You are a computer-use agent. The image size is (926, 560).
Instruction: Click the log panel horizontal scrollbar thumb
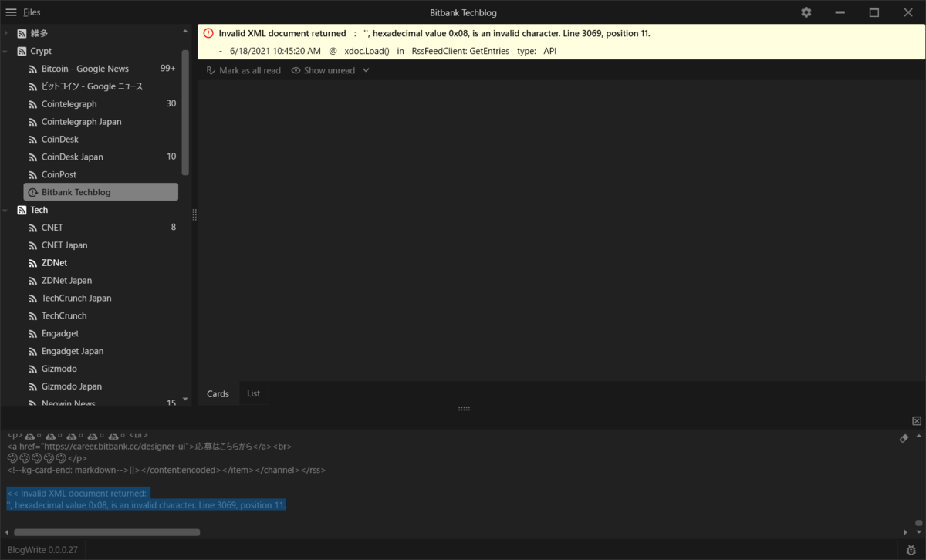(x=106, y=532)
